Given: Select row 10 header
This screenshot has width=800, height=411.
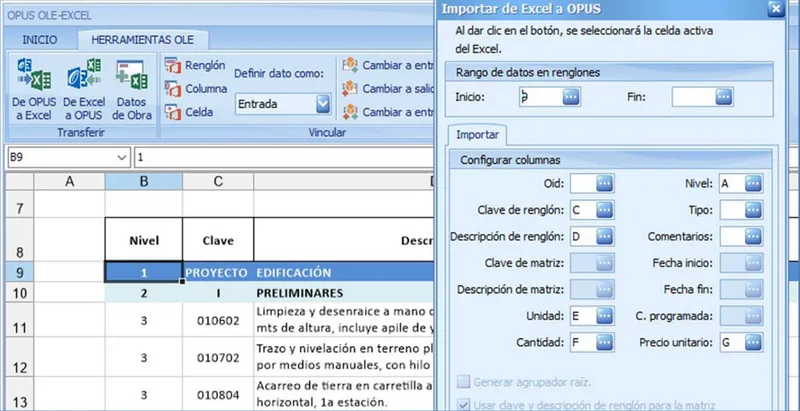Looking at the screenshot, I should click(x=19, y=293).
